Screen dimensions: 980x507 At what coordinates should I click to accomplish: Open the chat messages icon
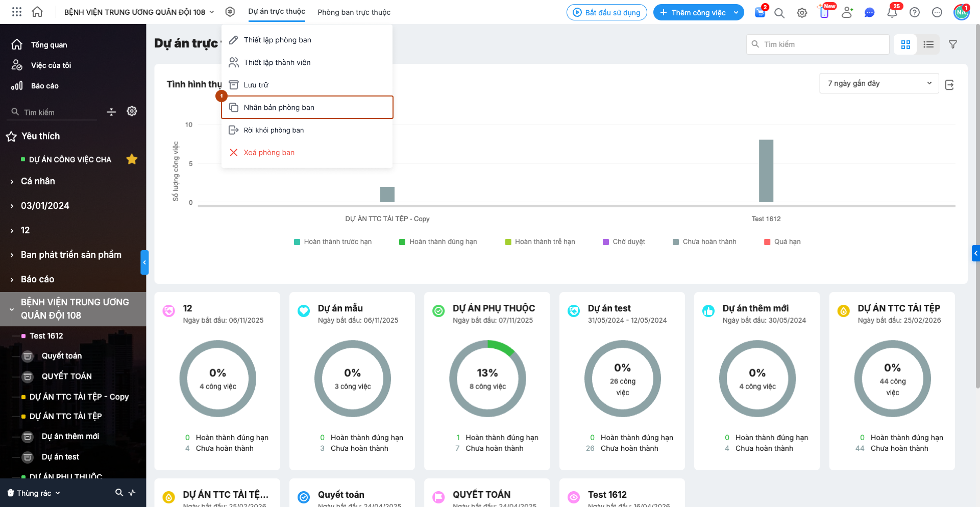pyautogui.click(x=870, y=12)
